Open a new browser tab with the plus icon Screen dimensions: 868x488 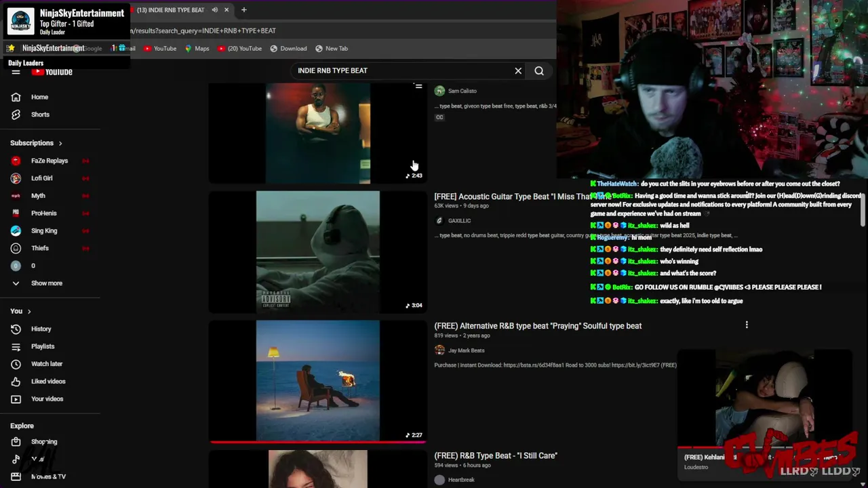pos(243,9)
